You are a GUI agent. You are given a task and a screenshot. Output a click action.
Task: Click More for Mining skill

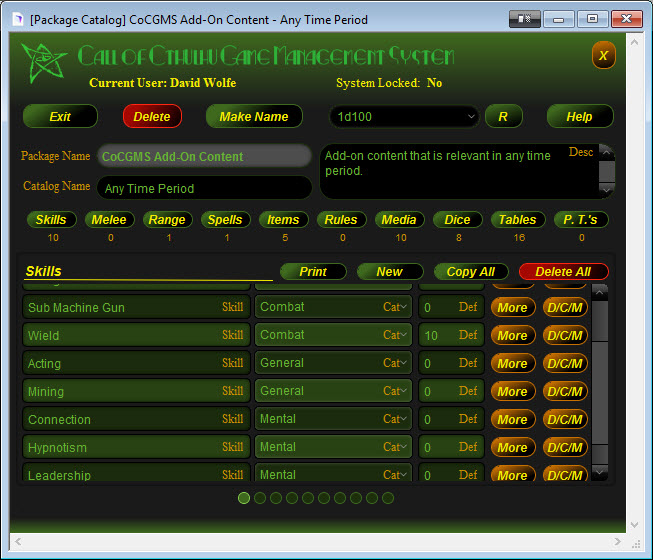513,391
